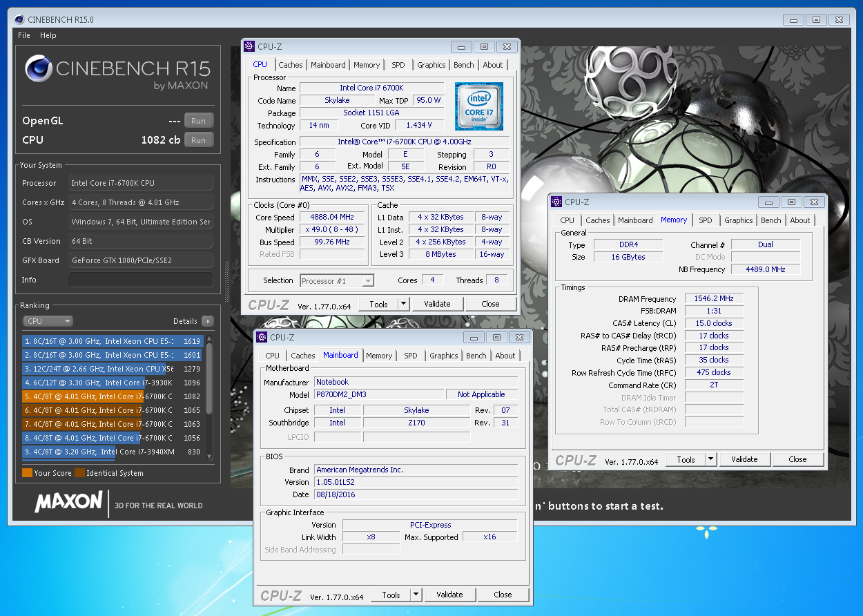
Task: Click Validate in the CPU window
Action: click(437, 304)
